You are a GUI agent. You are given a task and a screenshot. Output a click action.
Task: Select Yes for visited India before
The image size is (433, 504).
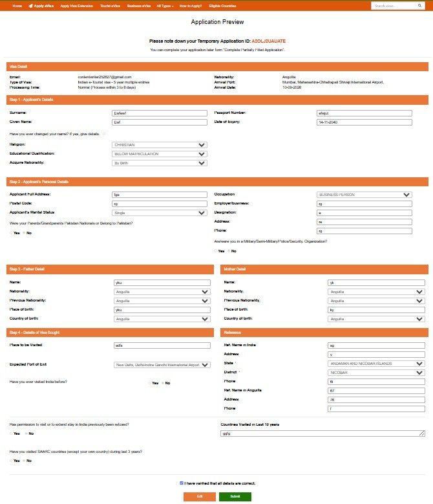pyautogui.click(x=149, y=383)
